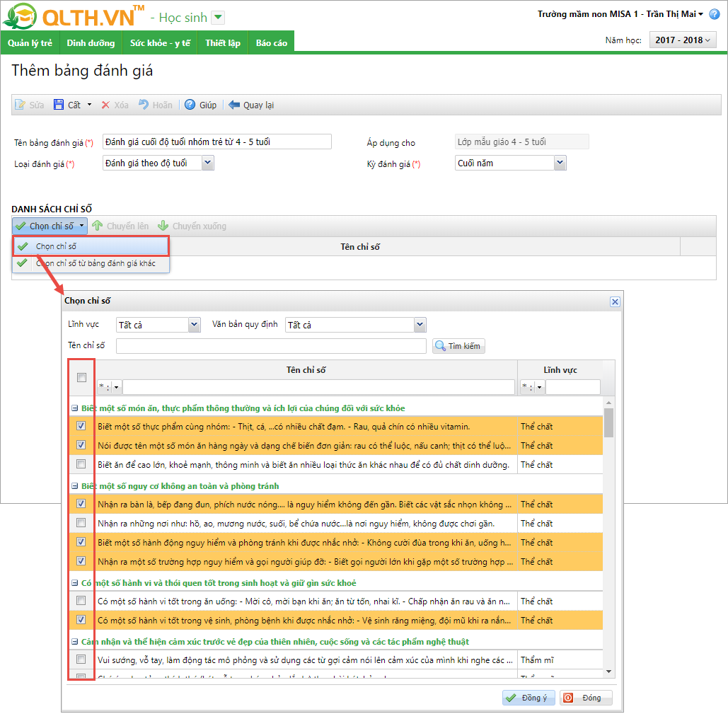This screenshot has width=728, height=714.
Task: Uncheck 'Nhận ra một số trường hợp nguy hiểm' row
Action: click(x=81, y=561)
